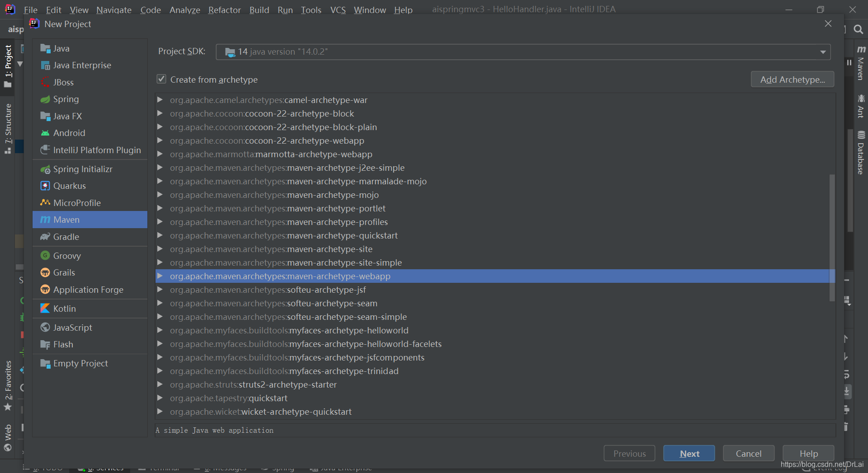Expand wicket-archetype-quickstart node
This screenshot has height=473, width=868.
tap(160, 412)
